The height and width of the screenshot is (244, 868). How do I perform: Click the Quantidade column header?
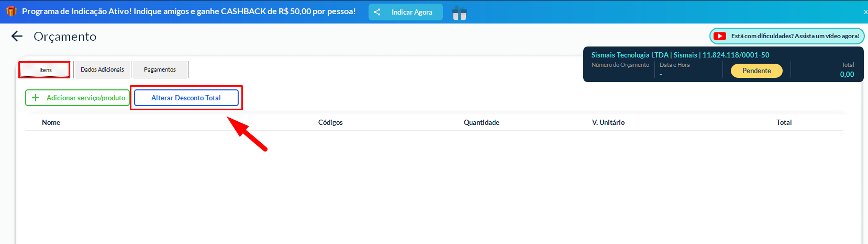(x=481, y=122)
